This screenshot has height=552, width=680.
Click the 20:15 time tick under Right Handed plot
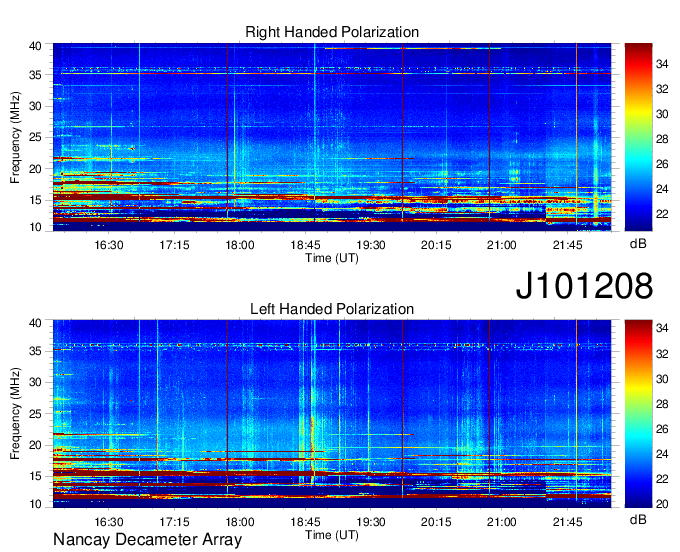point(436,245)
